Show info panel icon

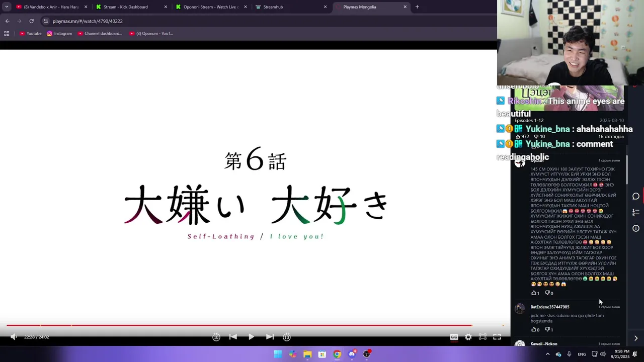pyautogui.click(x=636, y=228)
